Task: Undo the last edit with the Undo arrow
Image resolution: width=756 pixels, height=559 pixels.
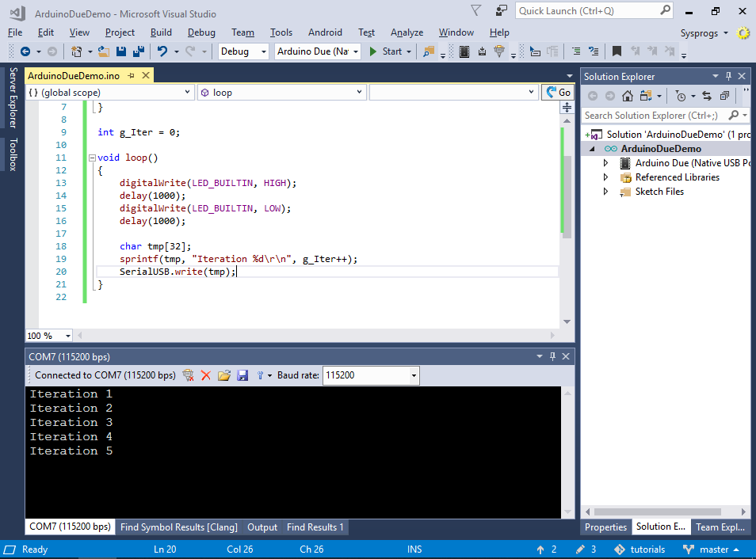Action: coord(162,51)
